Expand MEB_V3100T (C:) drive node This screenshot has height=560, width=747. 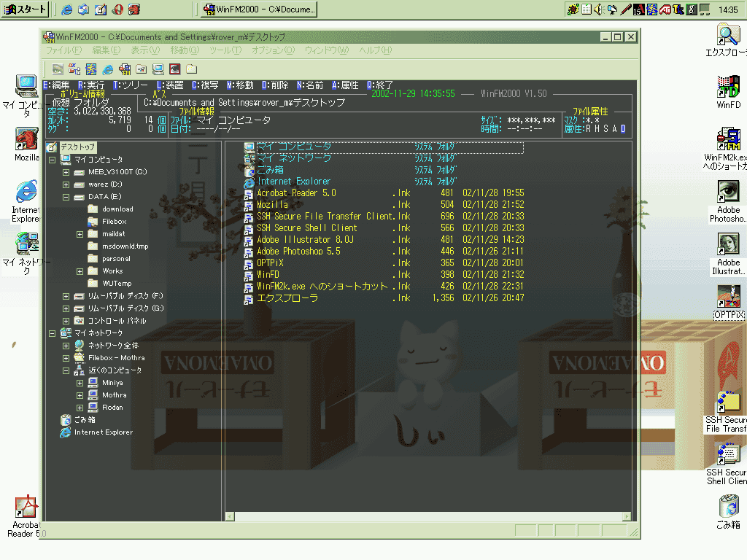[x=66, y=172]
